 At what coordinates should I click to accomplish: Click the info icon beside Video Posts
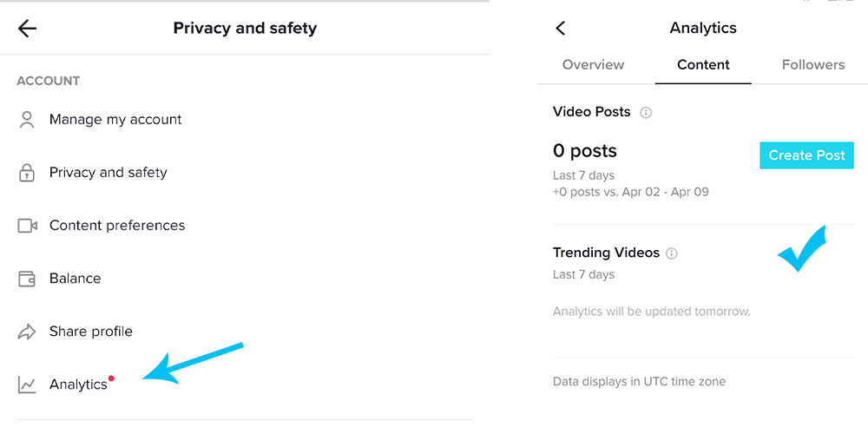[646, 113]
